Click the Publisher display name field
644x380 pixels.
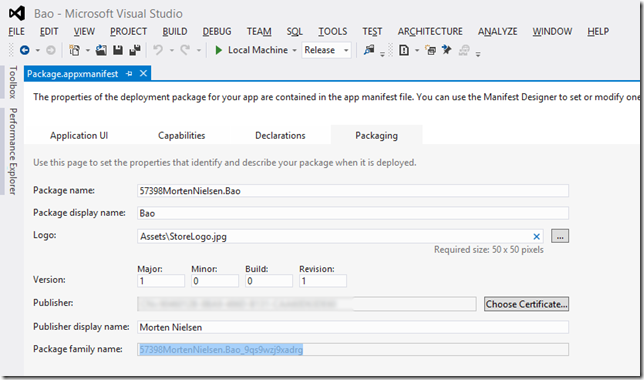click(353, 327)
